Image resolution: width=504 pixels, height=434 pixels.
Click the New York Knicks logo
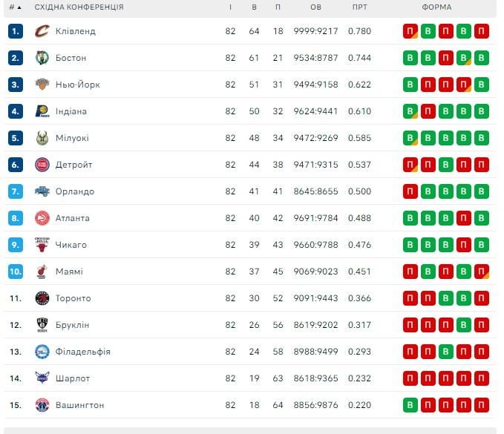42,85
